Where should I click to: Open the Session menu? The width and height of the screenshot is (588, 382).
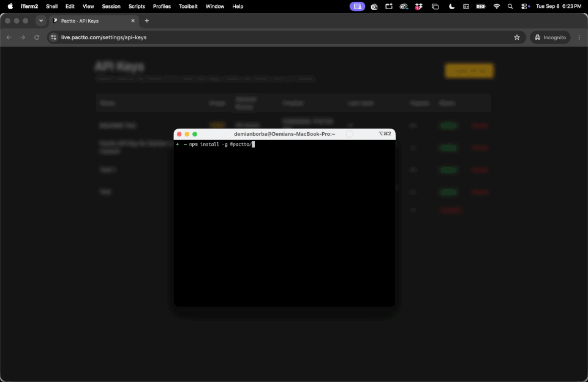pos(111,6)
